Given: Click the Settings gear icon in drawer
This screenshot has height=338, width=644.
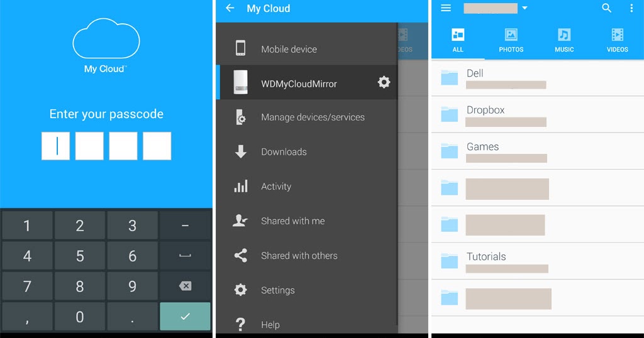Looking at the screenshot, I should (241, 290).
